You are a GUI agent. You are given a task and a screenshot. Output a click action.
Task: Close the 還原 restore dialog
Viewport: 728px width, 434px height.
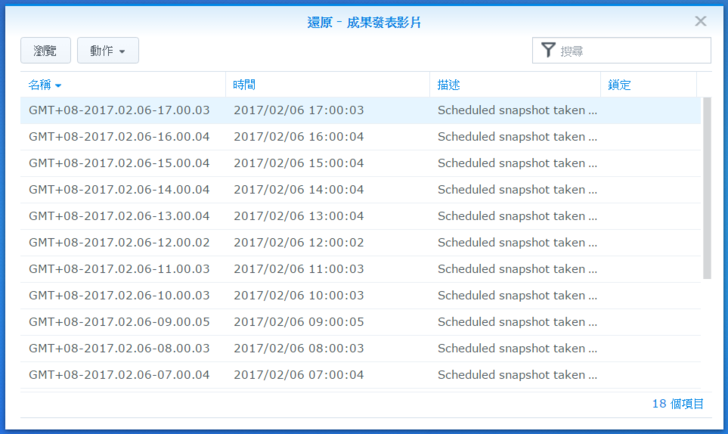coord(701,21)
